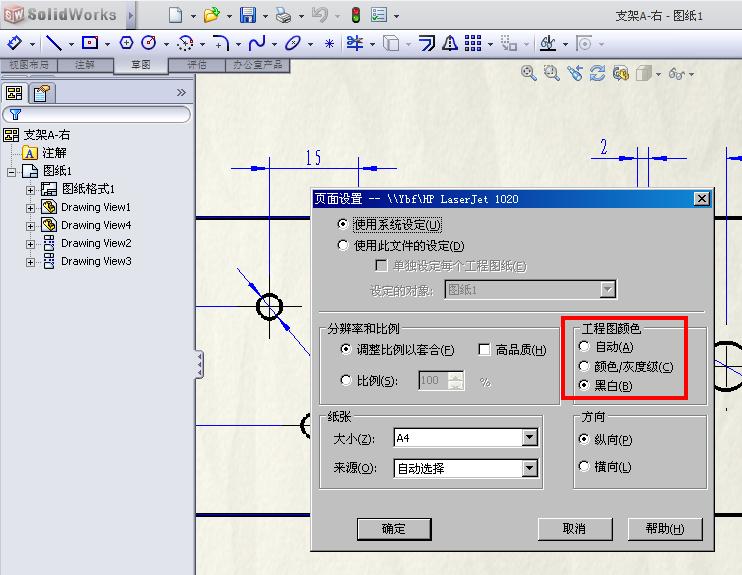Select 自动(A) drawing color option
Viewport: 742px width, 575px height.
pos(584,346)
